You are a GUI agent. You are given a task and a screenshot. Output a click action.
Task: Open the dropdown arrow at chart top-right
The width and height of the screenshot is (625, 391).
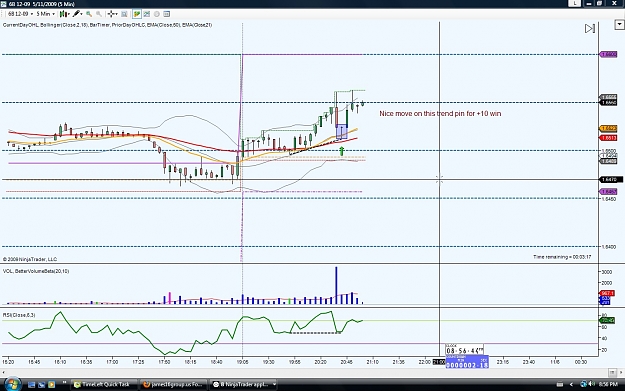[x=619, y=25]
